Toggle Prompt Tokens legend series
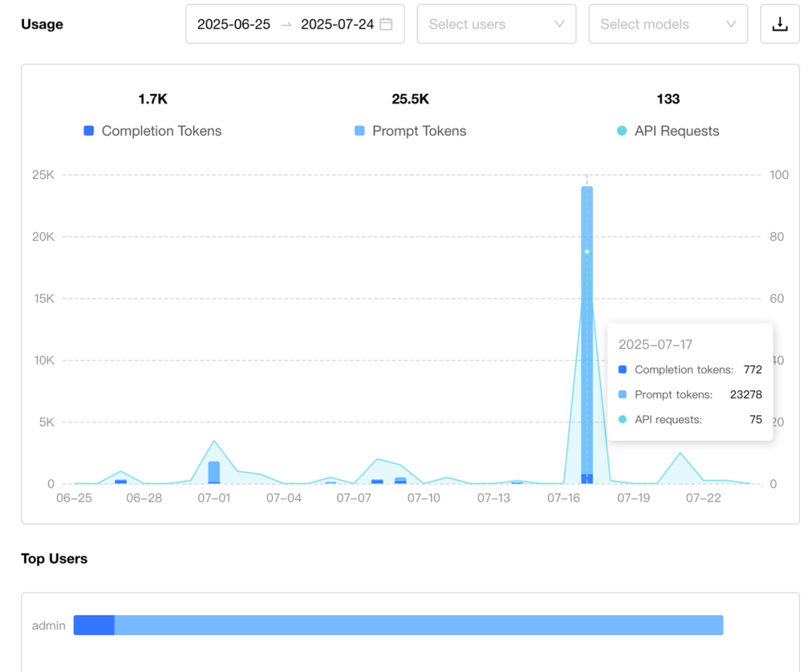812x672 pixels. click(x=411, y=131)
